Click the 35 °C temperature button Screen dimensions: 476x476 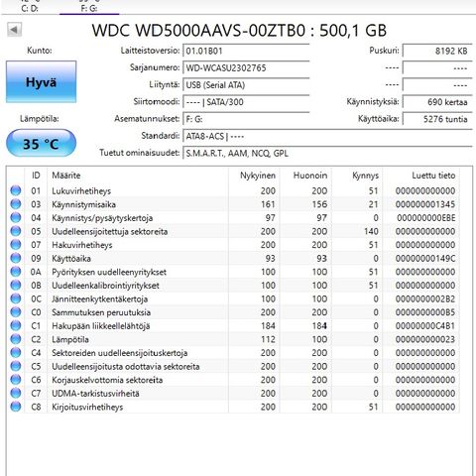(x=41, y=143)
